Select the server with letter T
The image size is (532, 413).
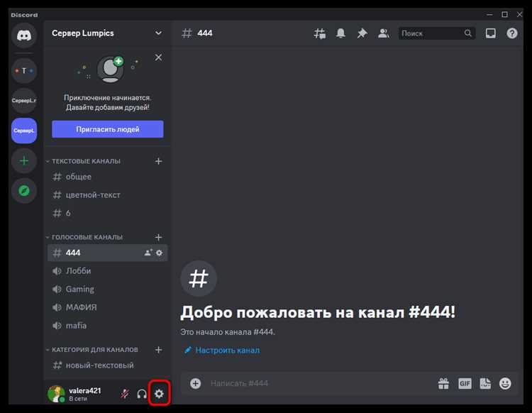pyautogui.click(x=23, y=70)
